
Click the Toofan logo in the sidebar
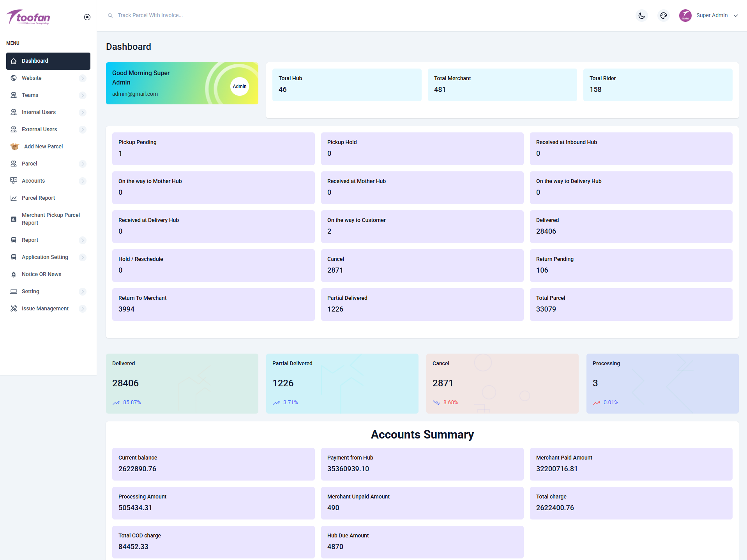[x=28, y=16]
